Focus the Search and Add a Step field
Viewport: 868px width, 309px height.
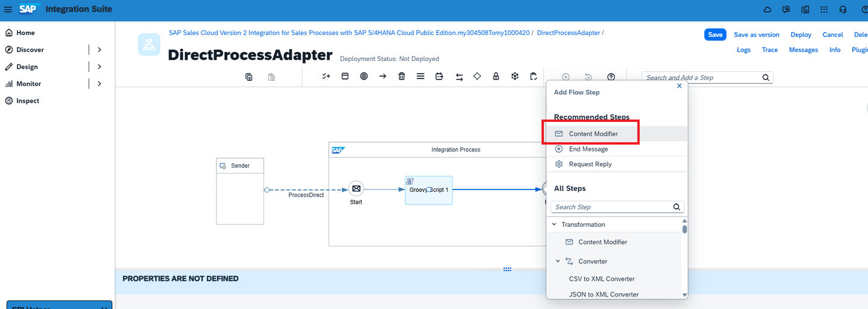pyautogui.click(x=708, y=77)
